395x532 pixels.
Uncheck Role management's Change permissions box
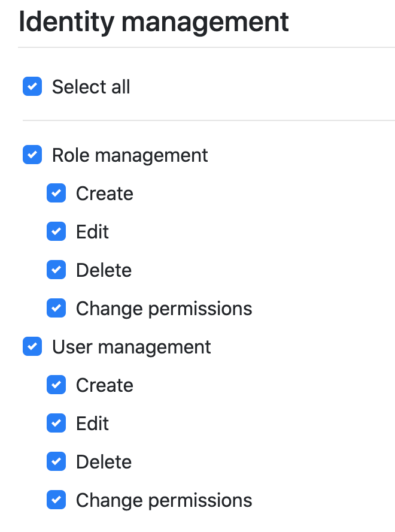click(56, 308)
